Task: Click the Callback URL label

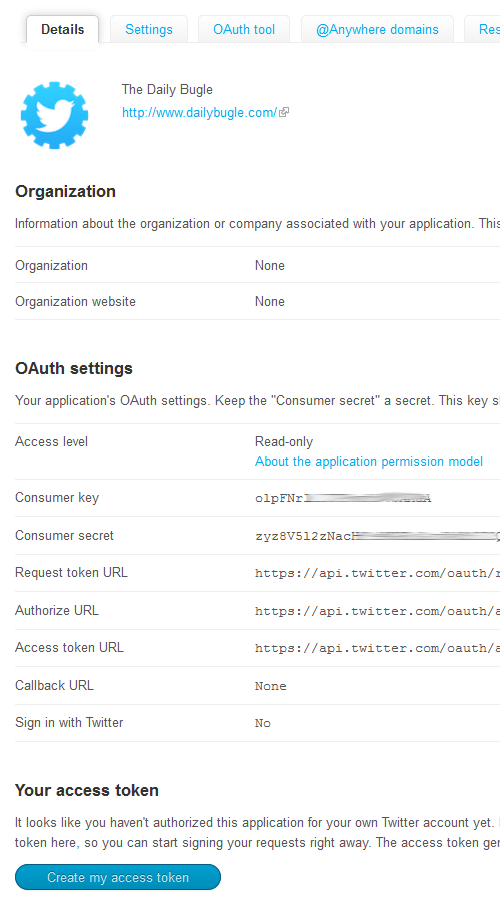Action: pyautogui.click(x=54, y=685)
